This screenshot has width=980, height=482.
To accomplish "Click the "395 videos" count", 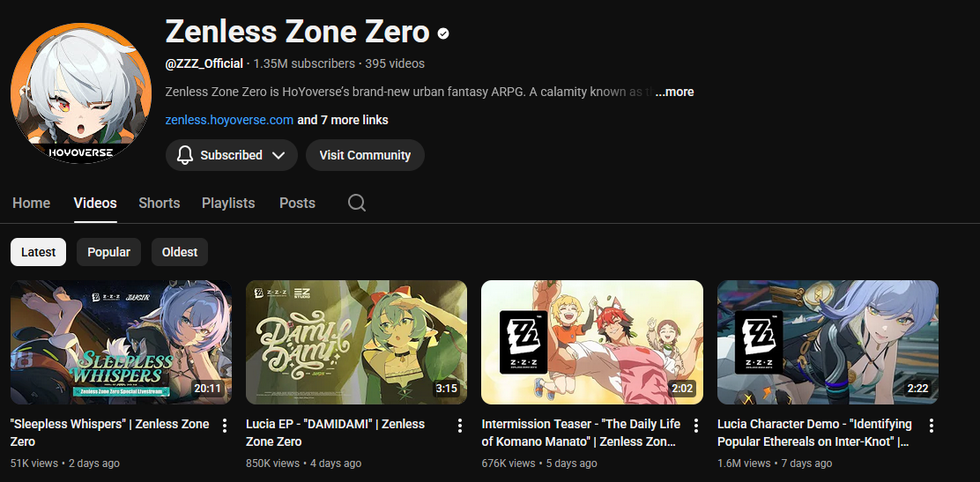I will point(395,63).
